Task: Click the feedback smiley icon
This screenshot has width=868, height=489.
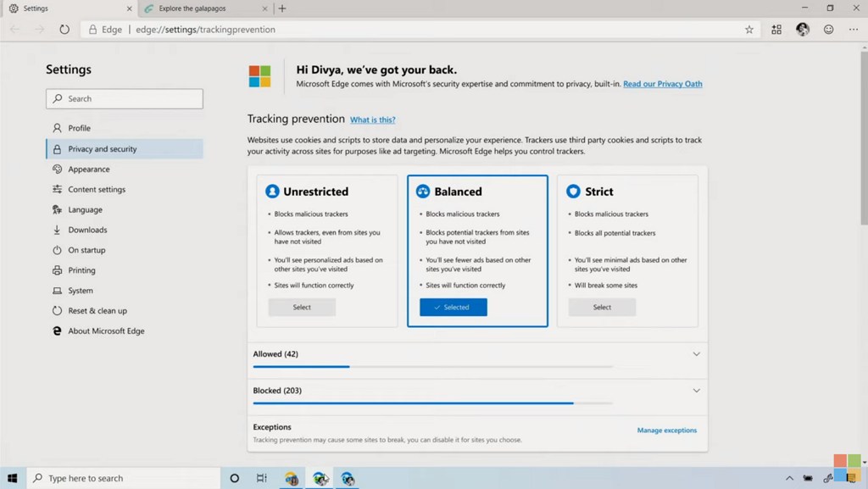Action: pyautogui.click(x=828, y=30)
